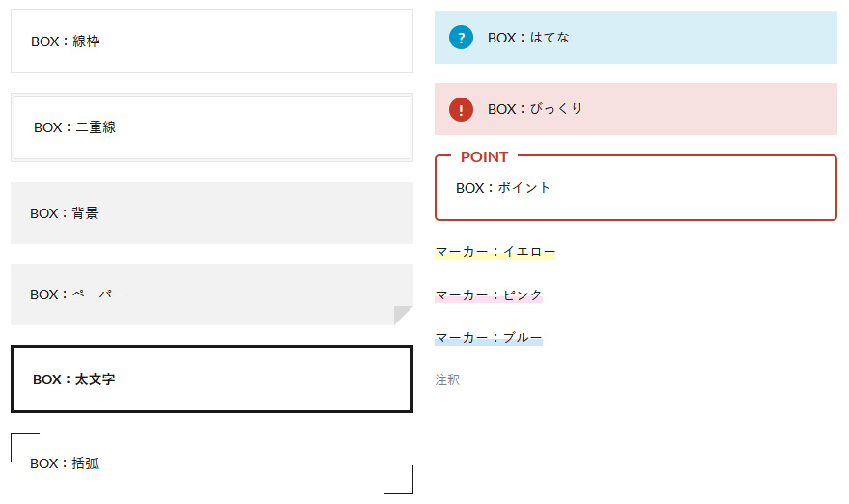Screen dimensions: 849x504
Task: Click the BOX：括弧 text
Action: tap(64, 463)
